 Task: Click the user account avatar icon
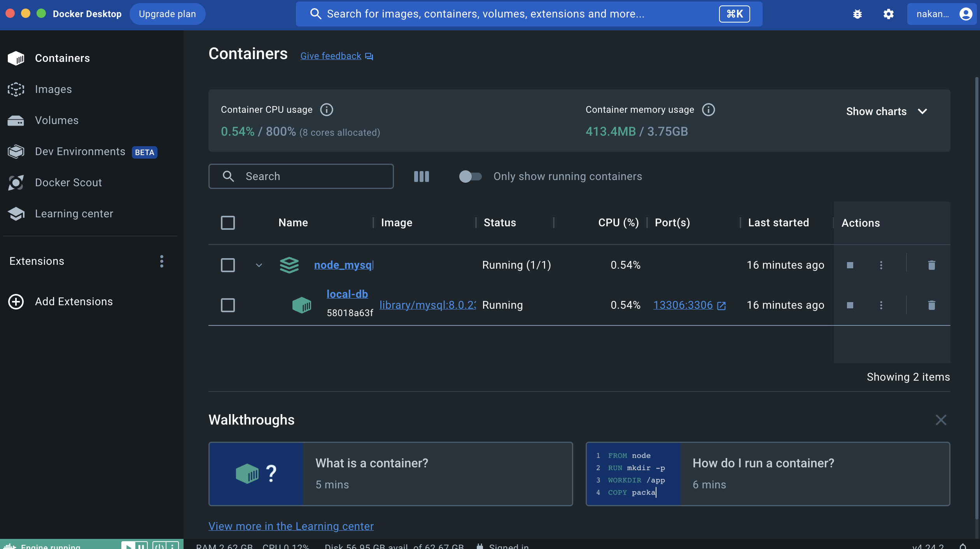click(x=966, y=14)
